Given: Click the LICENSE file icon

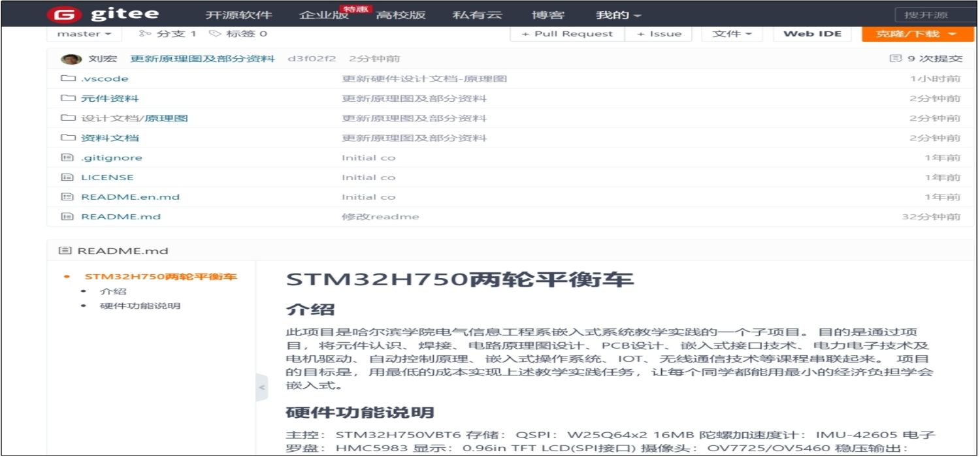Looking at the screenshot, I should (x=67, y=178).
